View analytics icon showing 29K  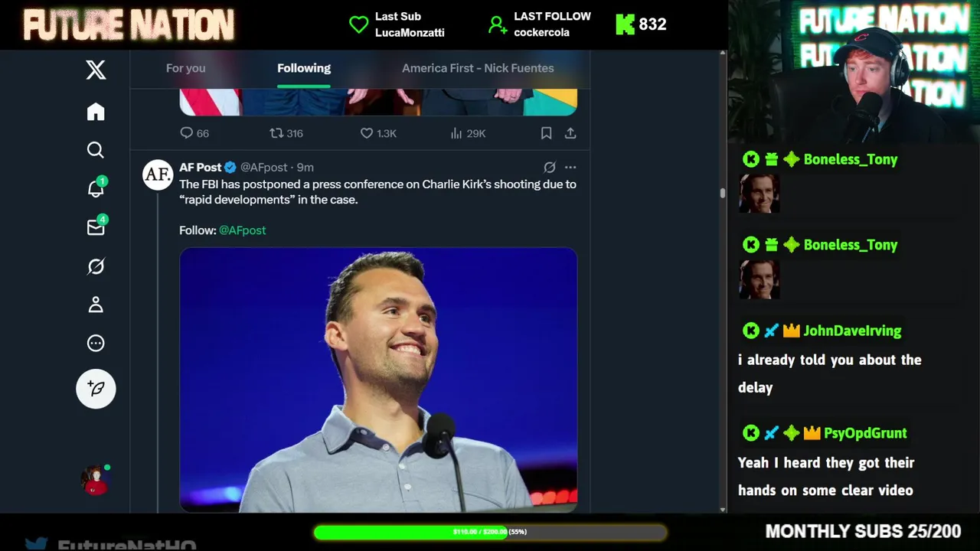pyautogui.click(x=456, y=133)
